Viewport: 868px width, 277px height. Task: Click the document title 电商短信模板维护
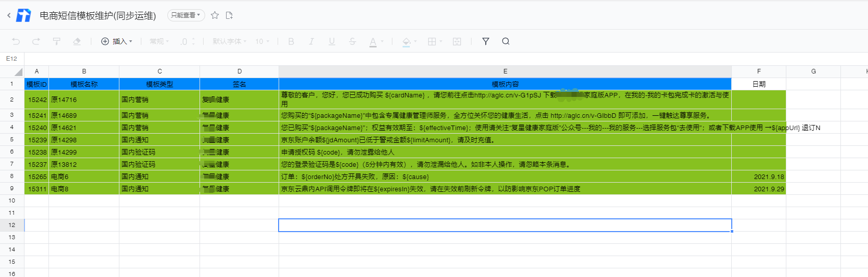click(98, 16)
